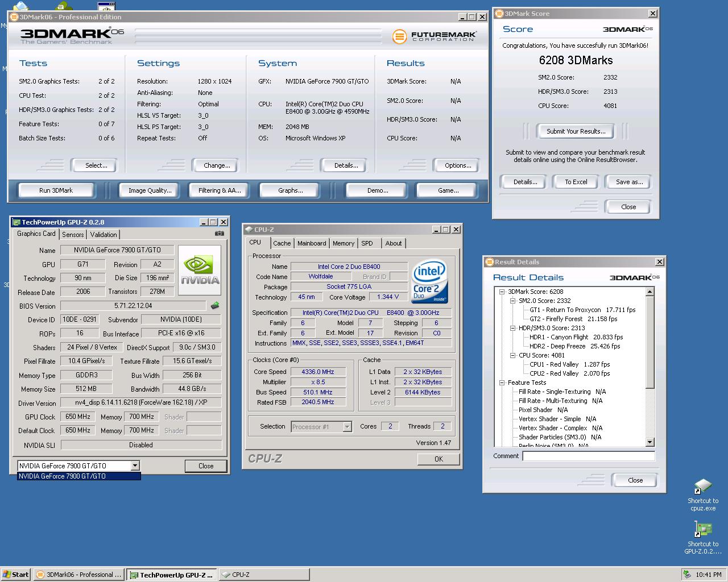Select HDR2 - Deep Freeze result row
This screenshot has width=728, height=582.
(574, 346)
